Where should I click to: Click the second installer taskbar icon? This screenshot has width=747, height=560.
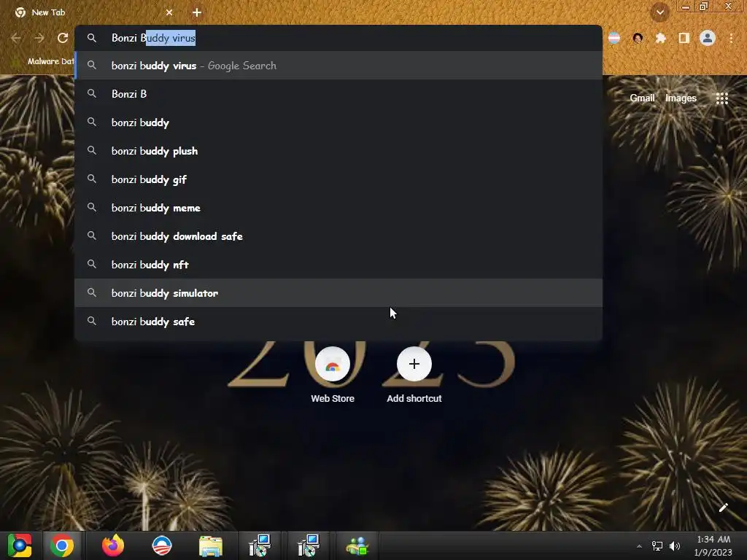(309, 545)
